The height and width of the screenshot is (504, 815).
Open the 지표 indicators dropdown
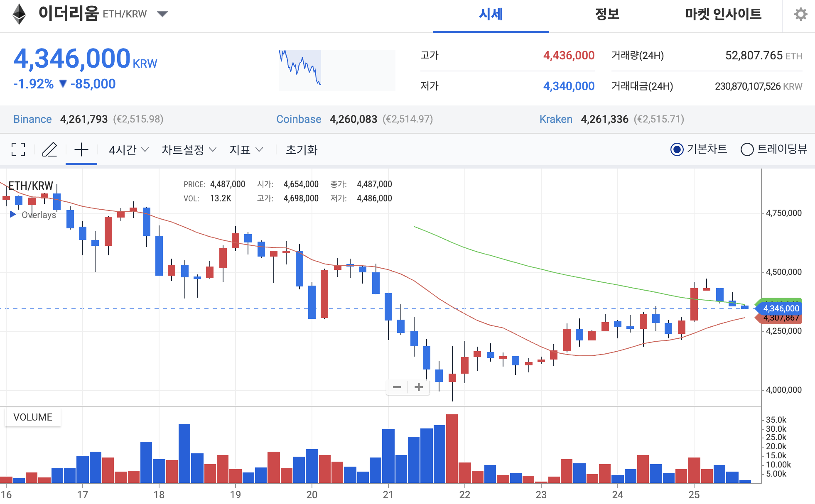coord(246,150)
